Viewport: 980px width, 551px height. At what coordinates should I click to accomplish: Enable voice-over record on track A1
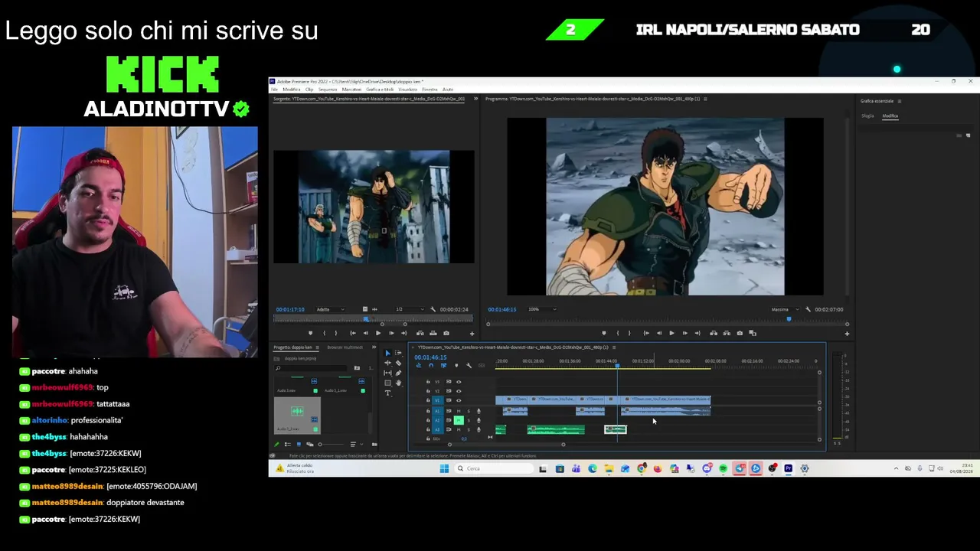click(479, 411)
